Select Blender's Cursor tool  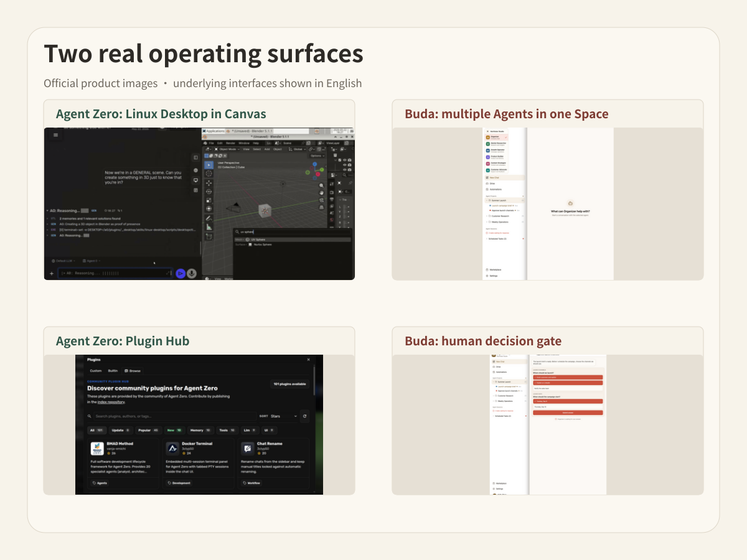click(209, 173)
